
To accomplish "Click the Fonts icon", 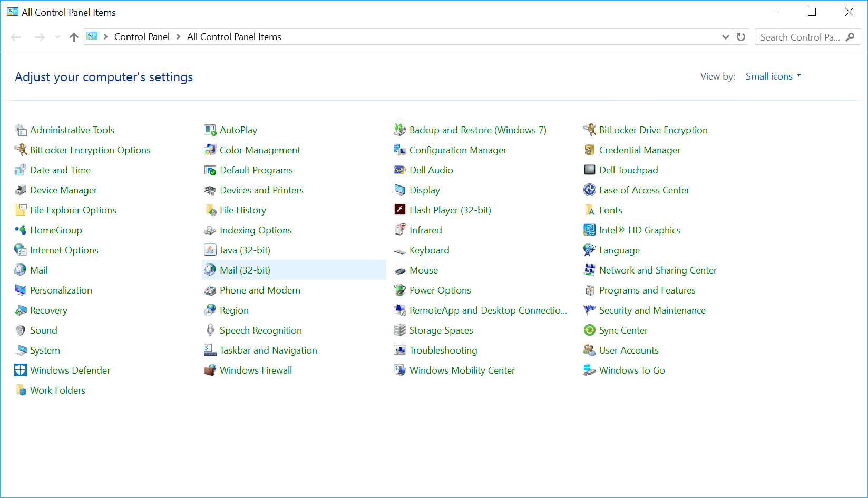I will pyautogui.click(x=590, y=210).
